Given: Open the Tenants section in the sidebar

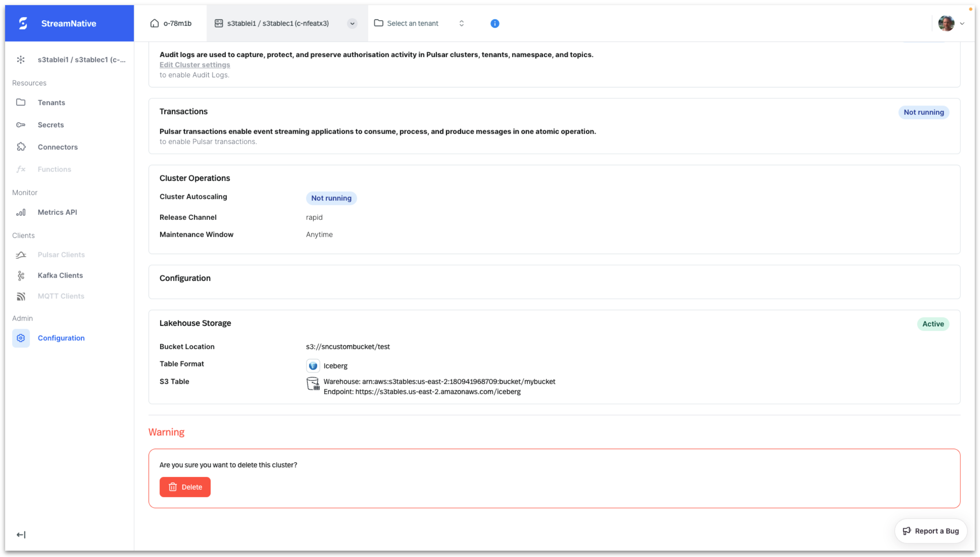Looking at the screenshot, I should (x=51, y=102).
